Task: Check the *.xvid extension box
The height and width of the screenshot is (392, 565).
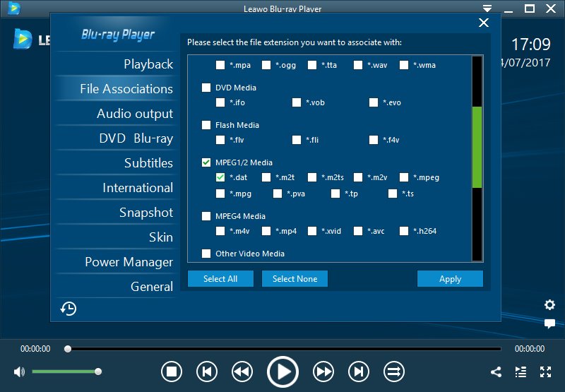Action: click(312, 231)
